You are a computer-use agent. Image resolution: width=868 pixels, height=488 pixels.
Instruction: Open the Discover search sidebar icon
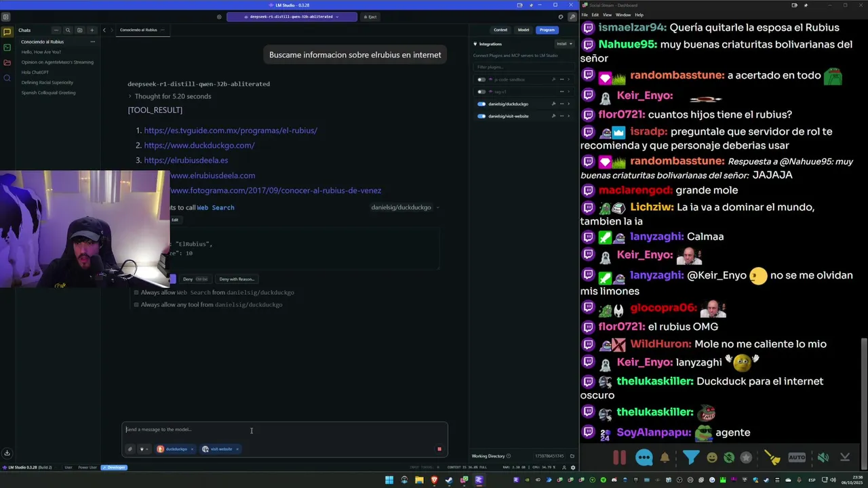click(7, 78)
